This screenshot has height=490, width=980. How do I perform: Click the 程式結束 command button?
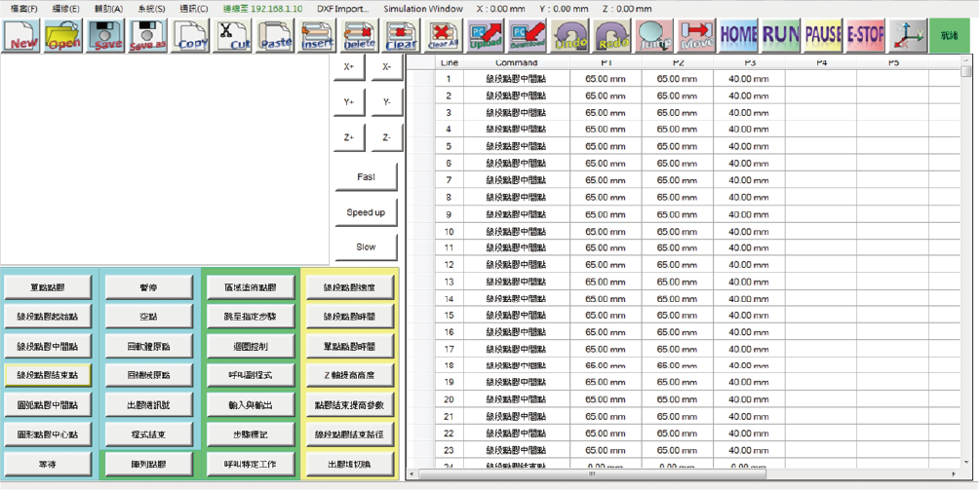(x=149, y=435)
